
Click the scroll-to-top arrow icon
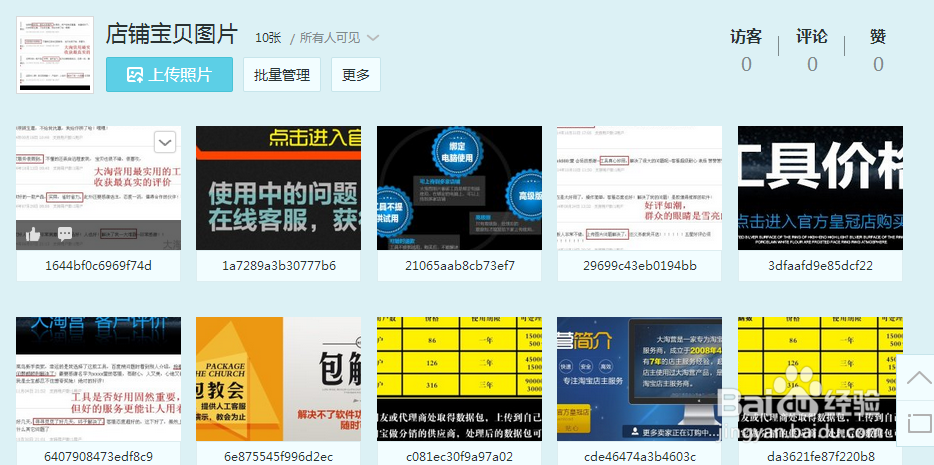918,377
